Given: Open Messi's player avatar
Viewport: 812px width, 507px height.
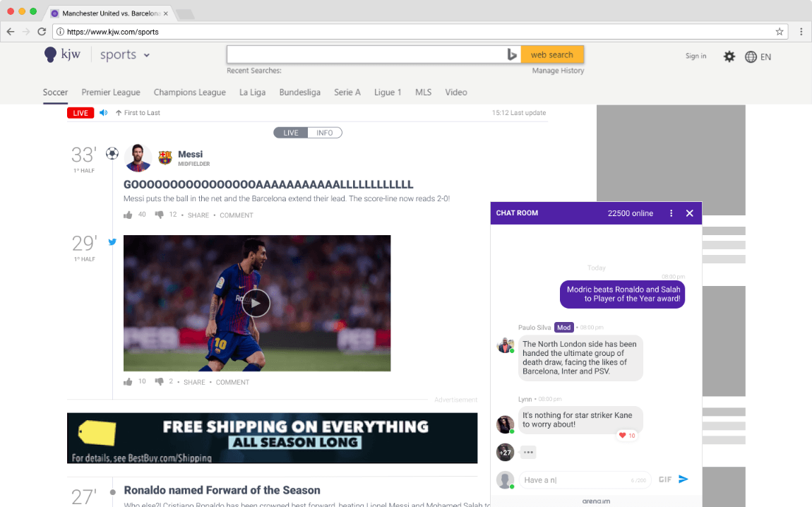Looking at the screenshot, I should 138,158.
